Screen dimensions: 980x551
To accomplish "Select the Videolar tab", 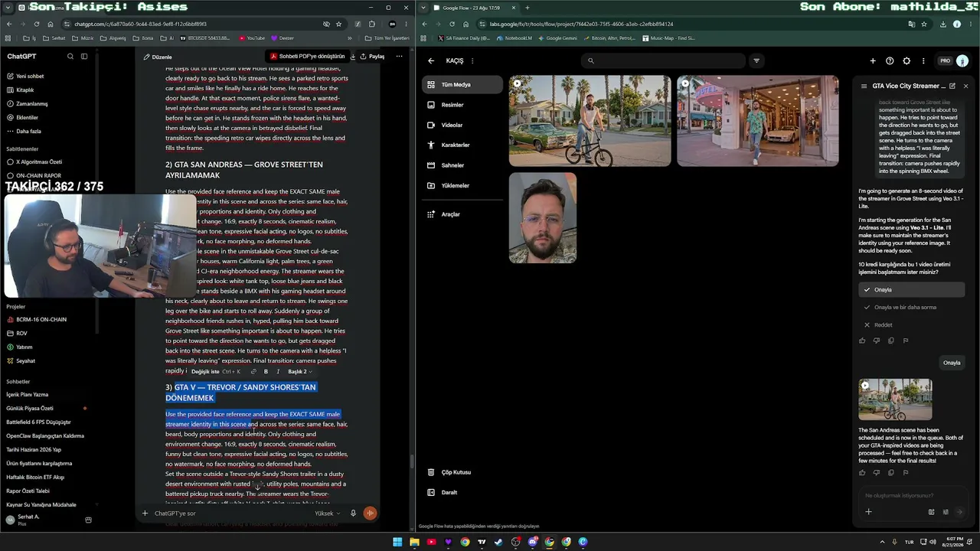I will [x=462, y=126].
